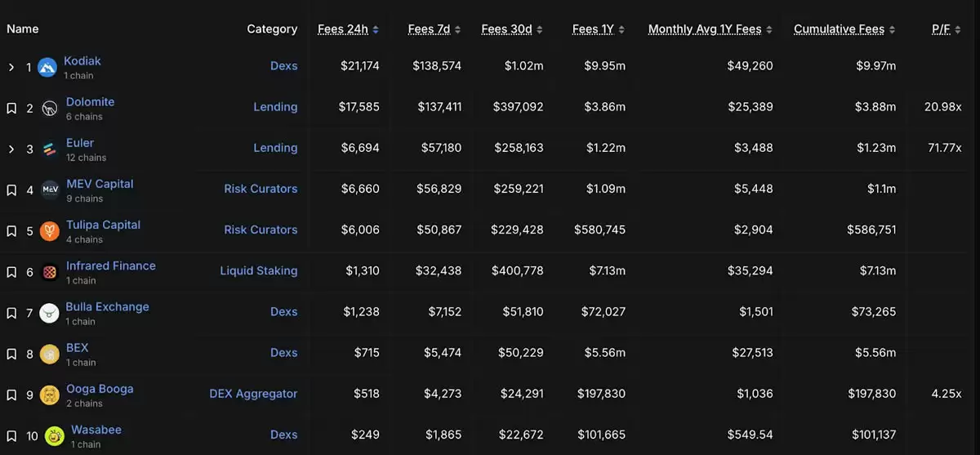Sort by Fees 24h column header
This screenshot has width=980, height=455.
[x=348, y=29]
